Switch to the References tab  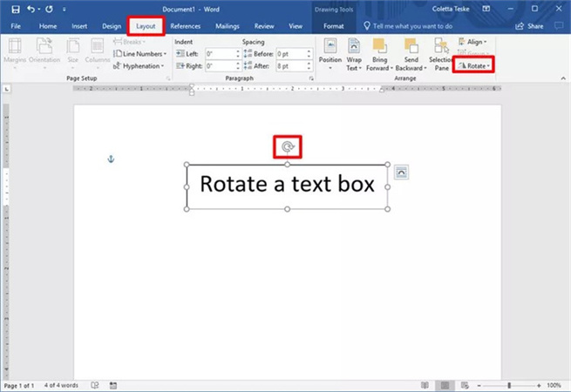(185, 26)
